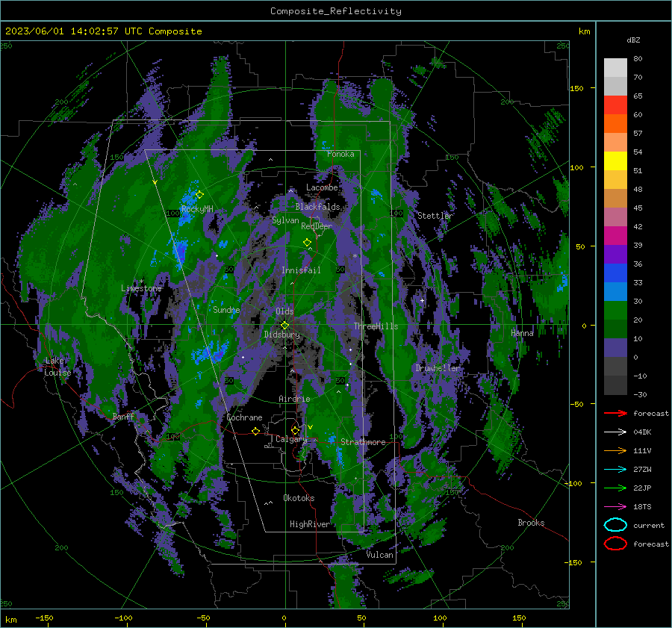Click the -30 dBZ scale value
This screenshot has height=628, width=672.
coord(640,394)
